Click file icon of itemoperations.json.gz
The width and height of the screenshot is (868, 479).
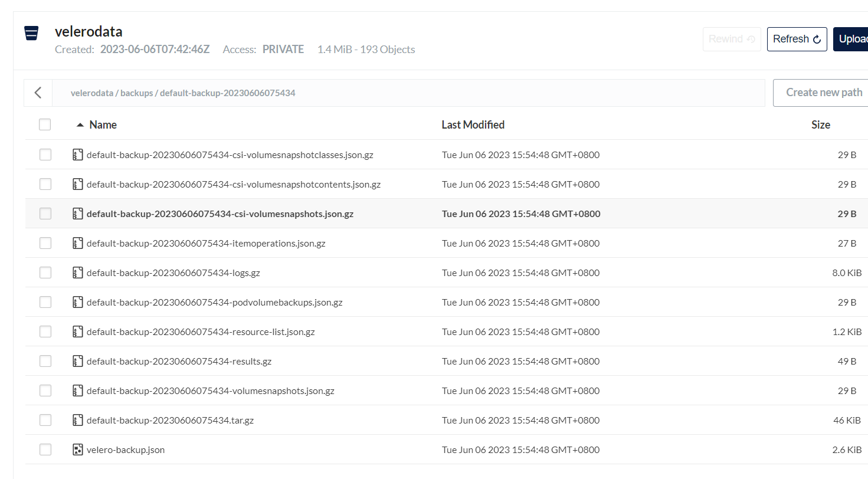(77, 244)
